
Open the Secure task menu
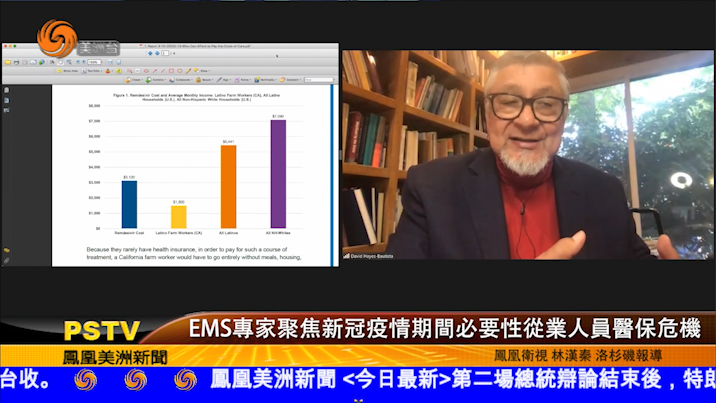click(205, 80)
